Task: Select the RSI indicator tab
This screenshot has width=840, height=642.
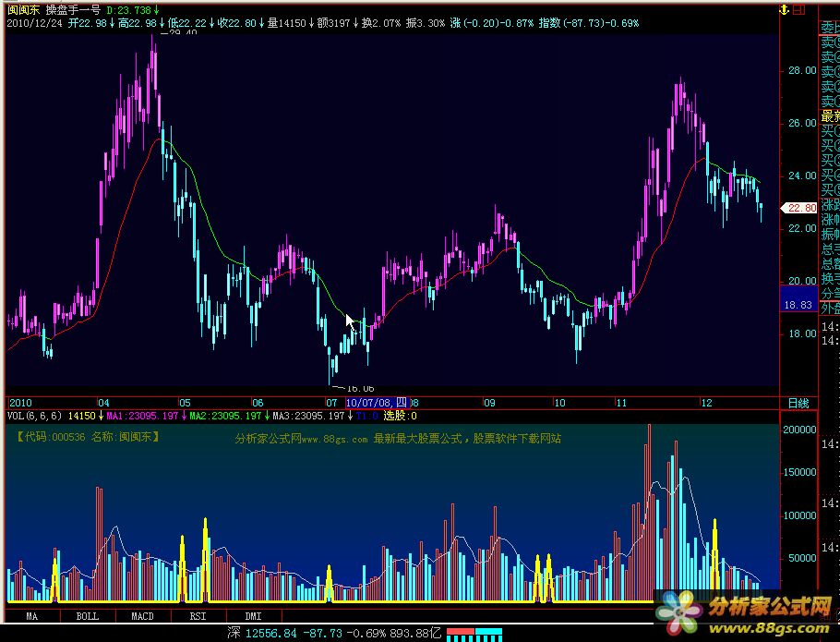Action: 198,616
